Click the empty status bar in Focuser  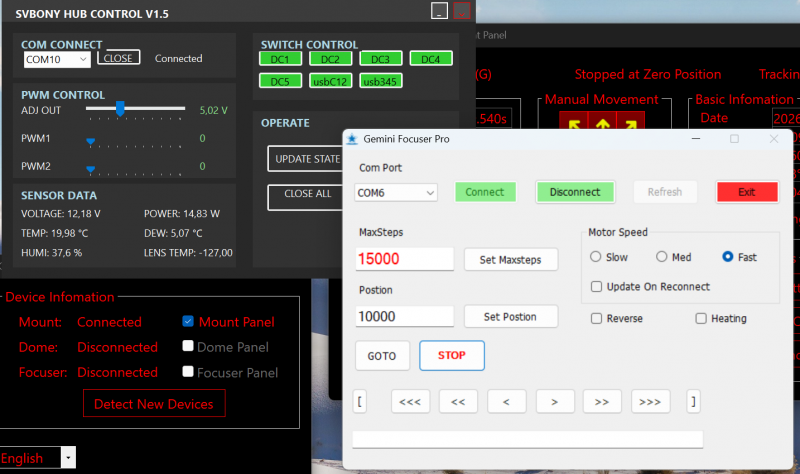pyautogui.click(x=528, y=439)
